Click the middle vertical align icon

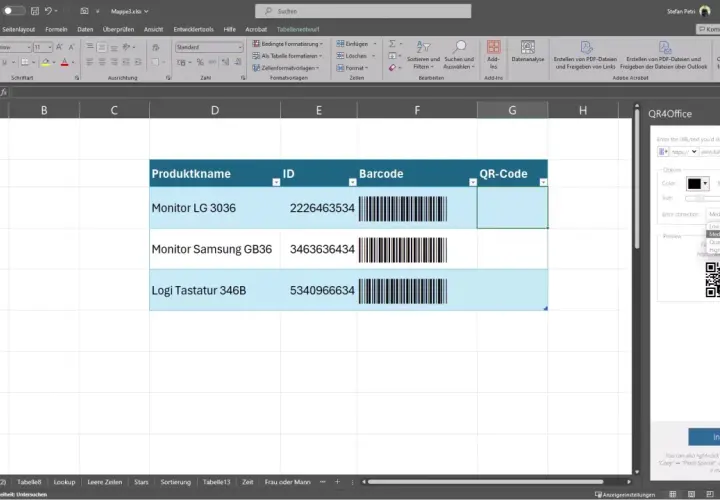click(101, 47)
